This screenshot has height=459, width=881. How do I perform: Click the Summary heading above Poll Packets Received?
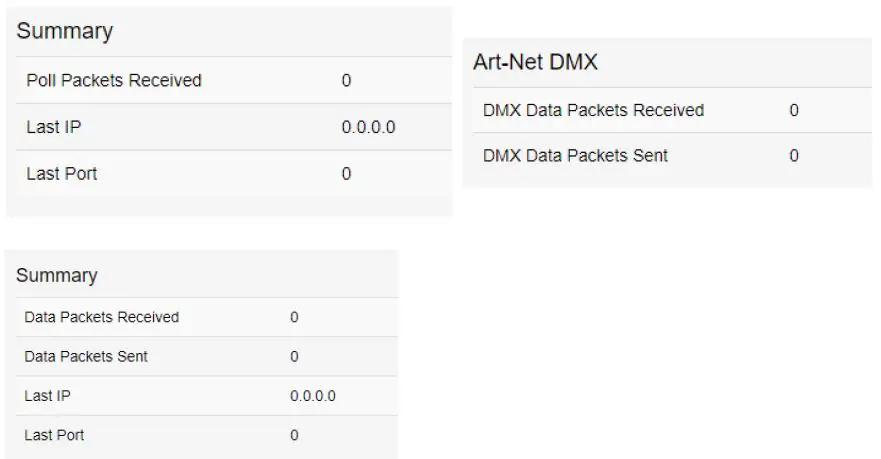64,31
